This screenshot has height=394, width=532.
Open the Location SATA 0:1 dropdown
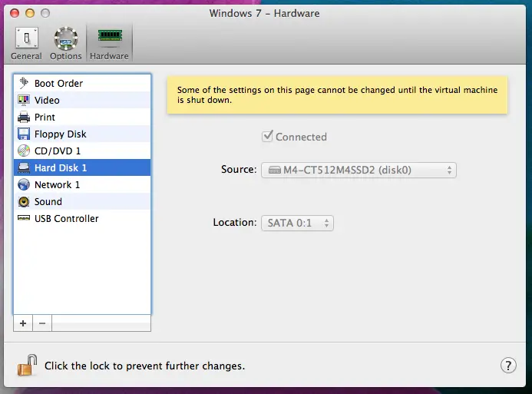pos(297,223)
